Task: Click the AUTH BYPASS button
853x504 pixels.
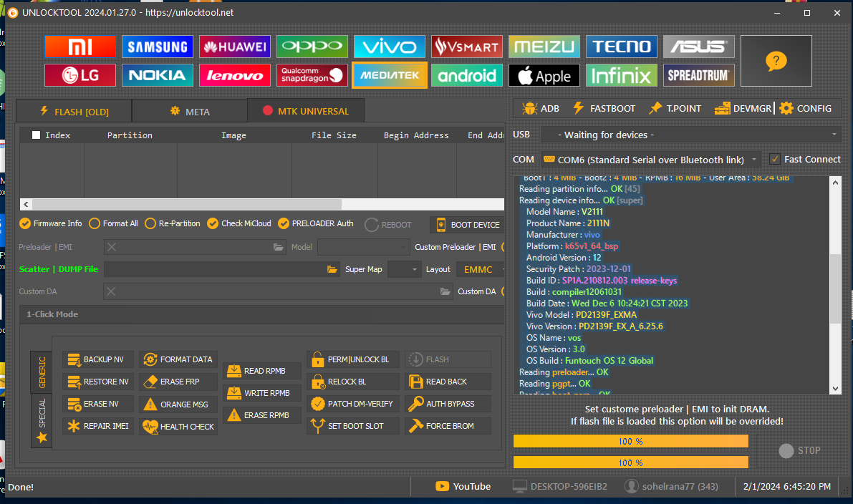Action: pyautogui.click(x=448, y=404)
